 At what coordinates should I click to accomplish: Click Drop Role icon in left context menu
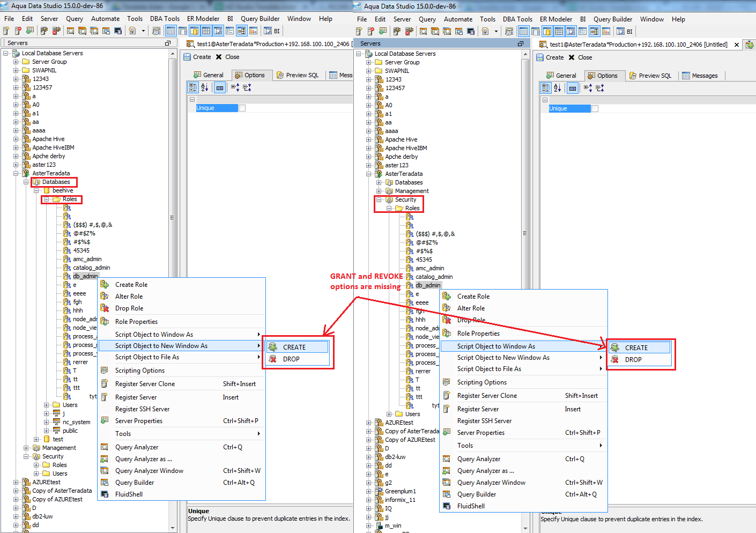coord(105,308)
